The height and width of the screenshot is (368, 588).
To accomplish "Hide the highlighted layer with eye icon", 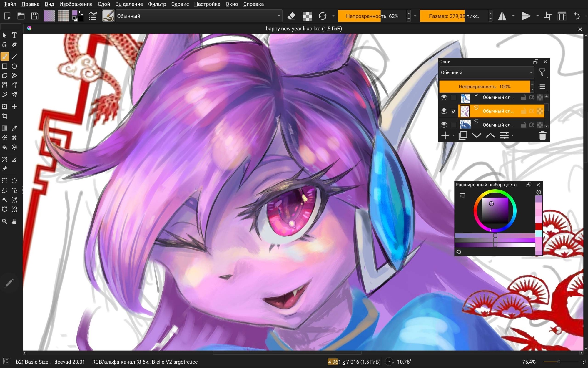I will 444,111.
